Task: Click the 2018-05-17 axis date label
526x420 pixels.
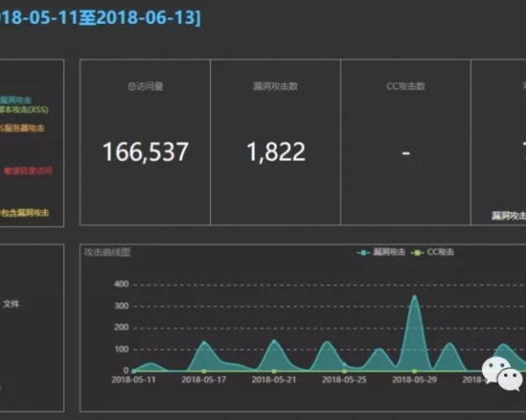Action: click(x=204, y=380)
